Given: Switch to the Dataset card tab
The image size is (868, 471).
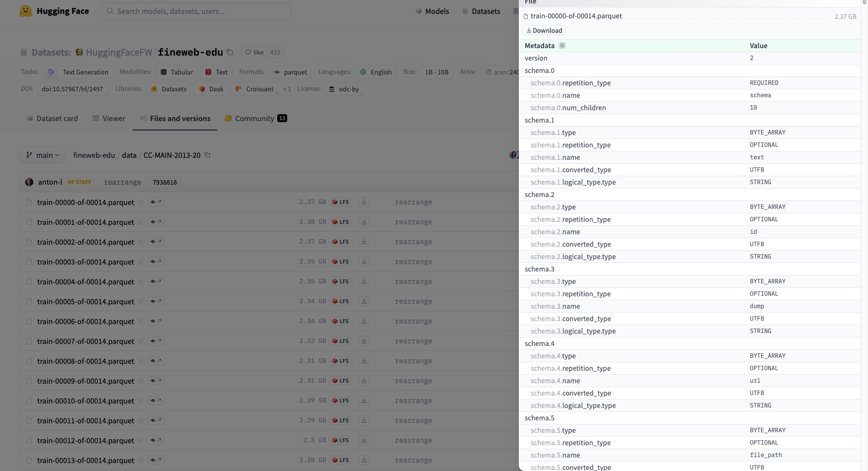Looking at the screenshot, I should [52, 119].
